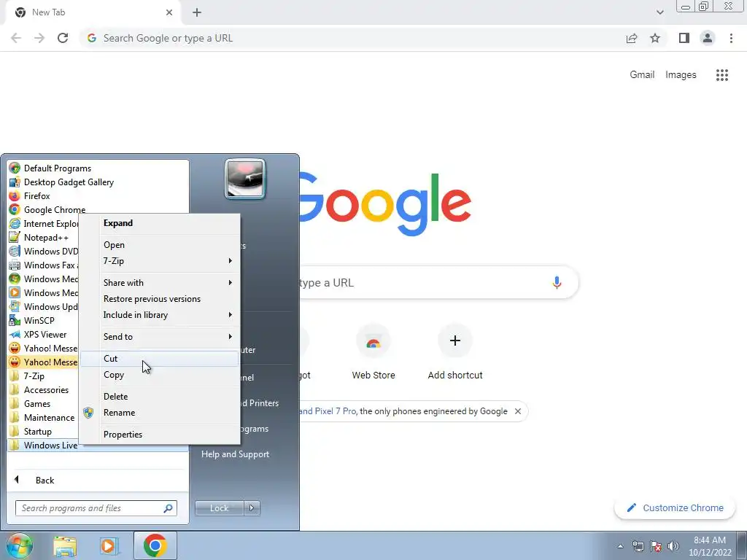This screenshot has height=560, width=747.
Task: Click the taskbar clock showing 8:44 AM
Action: [710, 546]
